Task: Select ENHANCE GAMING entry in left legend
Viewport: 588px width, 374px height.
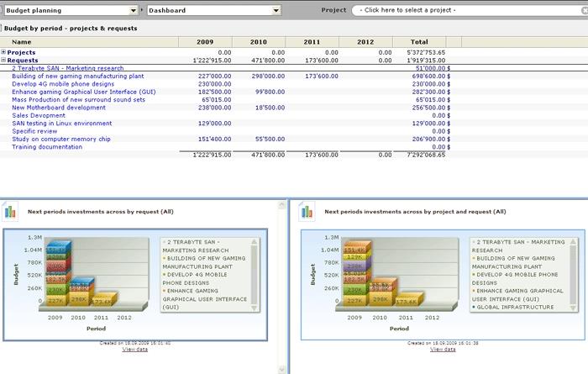Action: pyautogui.click(x=205, y=298)
